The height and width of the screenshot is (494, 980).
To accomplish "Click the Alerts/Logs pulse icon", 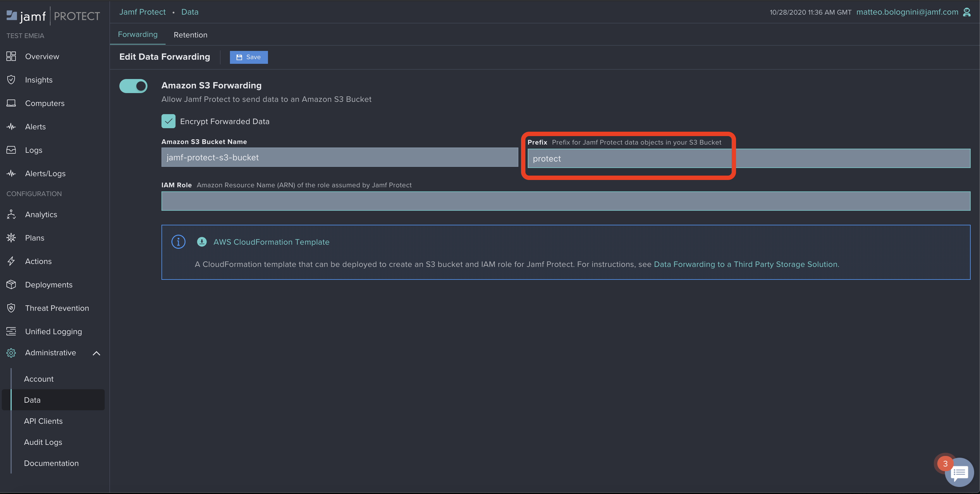I will point(11,173).
